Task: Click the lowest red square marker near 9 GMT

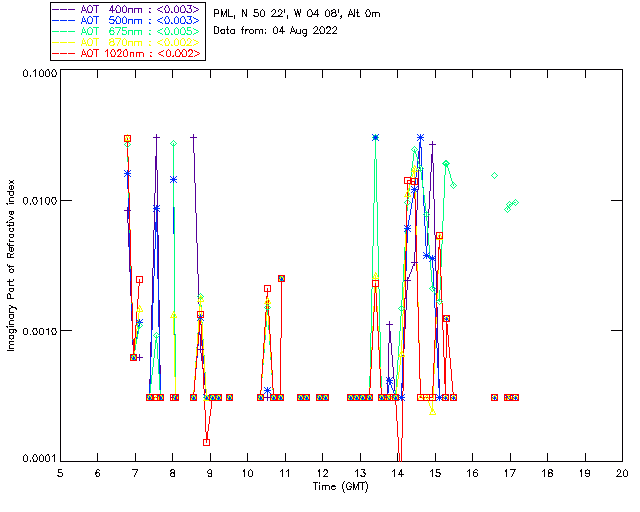Action: pos(207,442)
